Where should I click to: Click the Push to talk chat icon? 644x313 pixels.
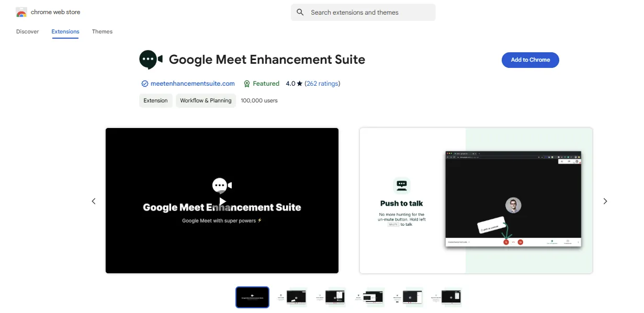click(402, 185)
